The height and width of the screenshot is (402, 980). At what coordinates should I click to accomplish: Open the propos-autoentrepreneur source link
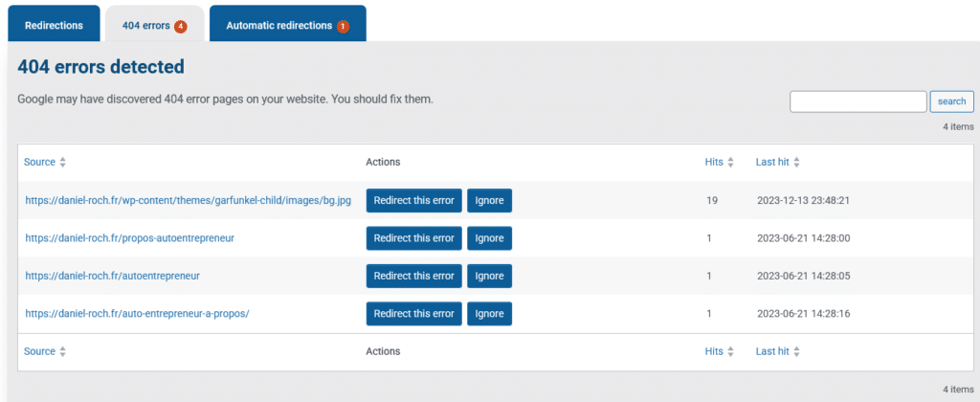click(130, 238)
